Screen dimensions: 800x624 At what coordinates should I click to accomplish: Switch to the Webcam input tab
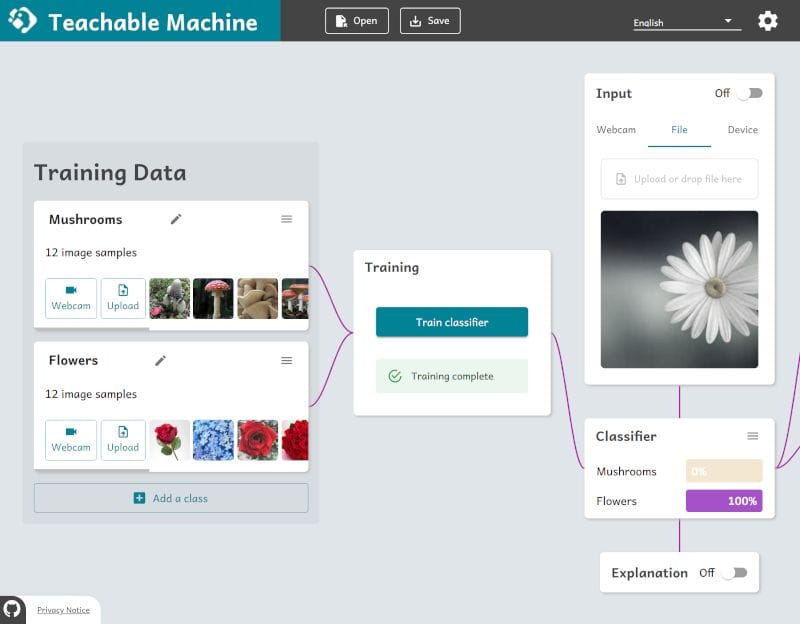click(618, 129)
